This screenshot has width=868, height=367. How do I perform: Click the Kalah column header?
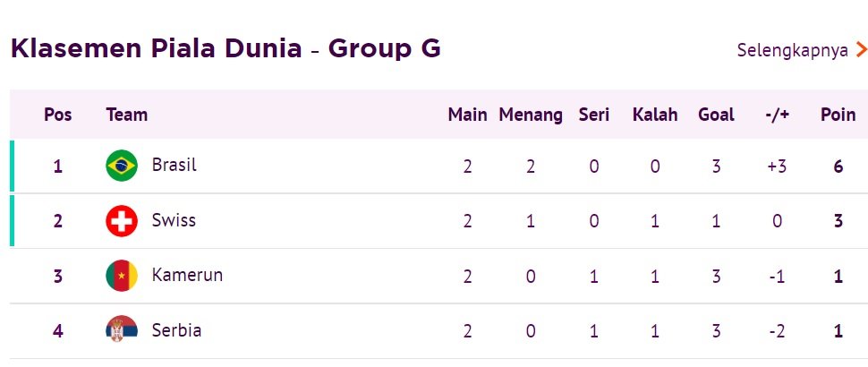click(x=655, y=115)
